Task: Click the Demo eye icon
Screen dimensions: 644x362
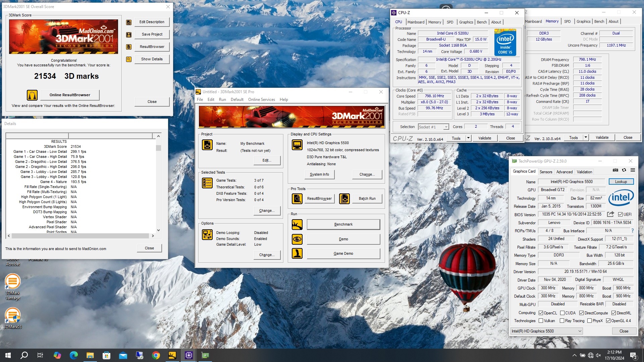Action: pyautogui.click(x=297, y=239)
